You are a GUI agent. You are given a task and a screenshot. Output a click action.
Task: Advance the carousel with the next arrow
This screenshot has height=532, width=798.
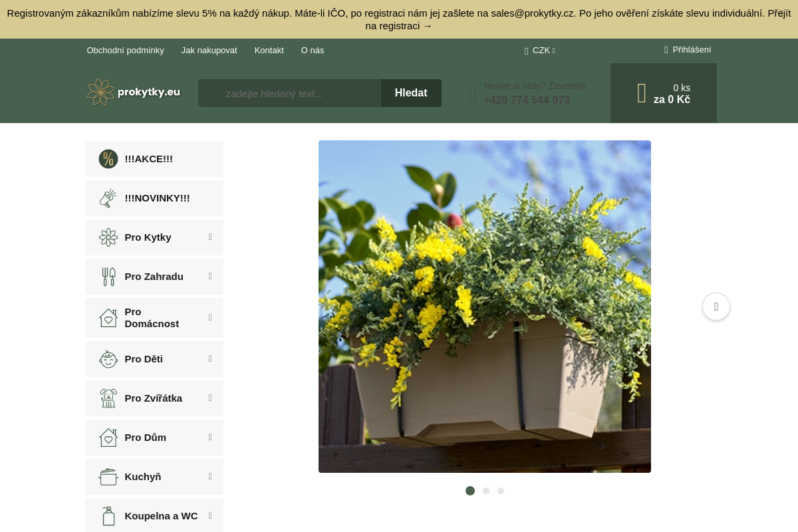pos(716,307)
